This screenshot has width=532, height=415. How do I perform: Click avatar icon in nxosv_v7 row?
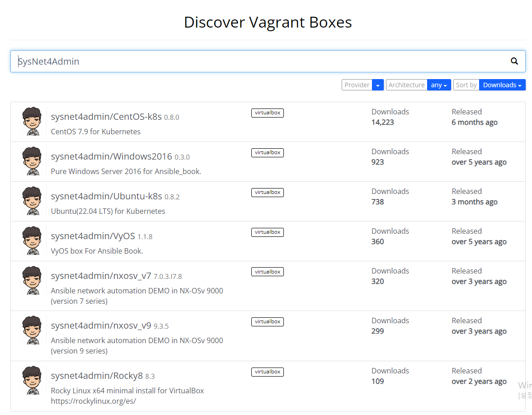coord(32,280)
